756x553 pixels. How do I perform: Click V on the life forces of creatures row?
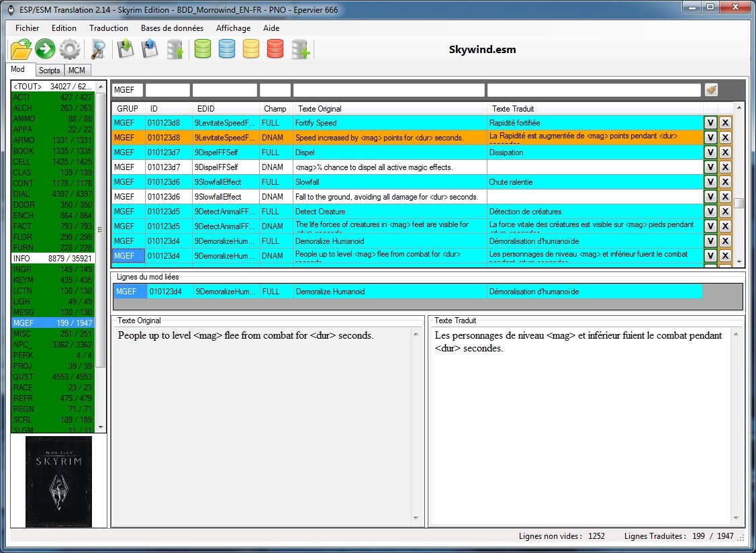click(x=710, y=226)
